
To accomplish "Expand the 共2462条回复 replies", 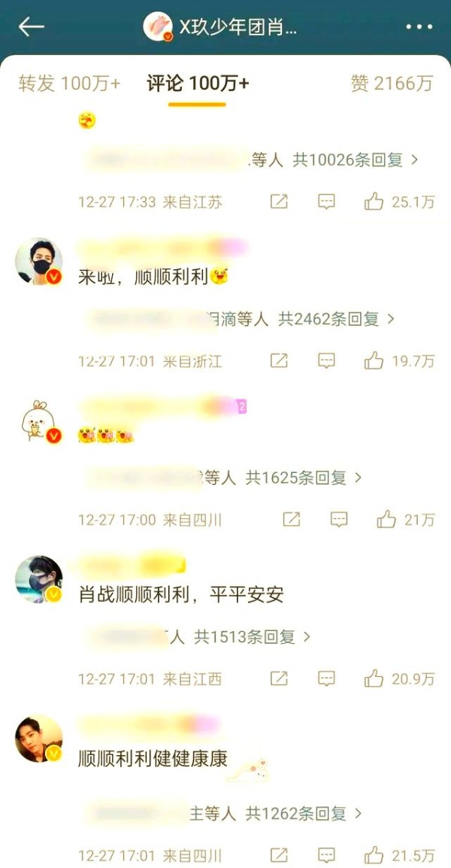I will coord(337,319).
